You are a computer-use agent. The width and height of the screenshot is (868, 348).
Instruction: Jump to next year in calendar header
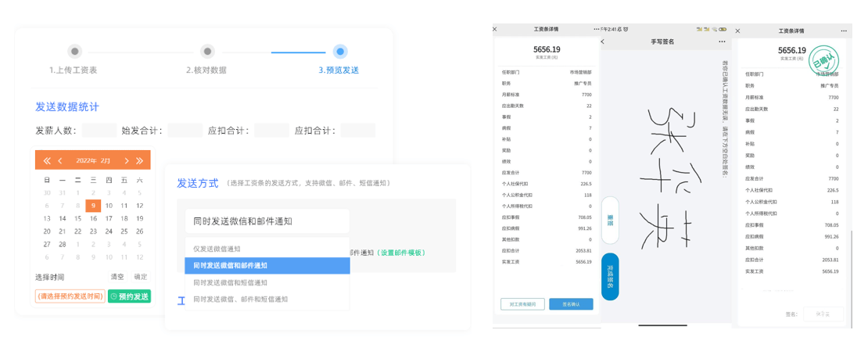(x=139, y=160)
